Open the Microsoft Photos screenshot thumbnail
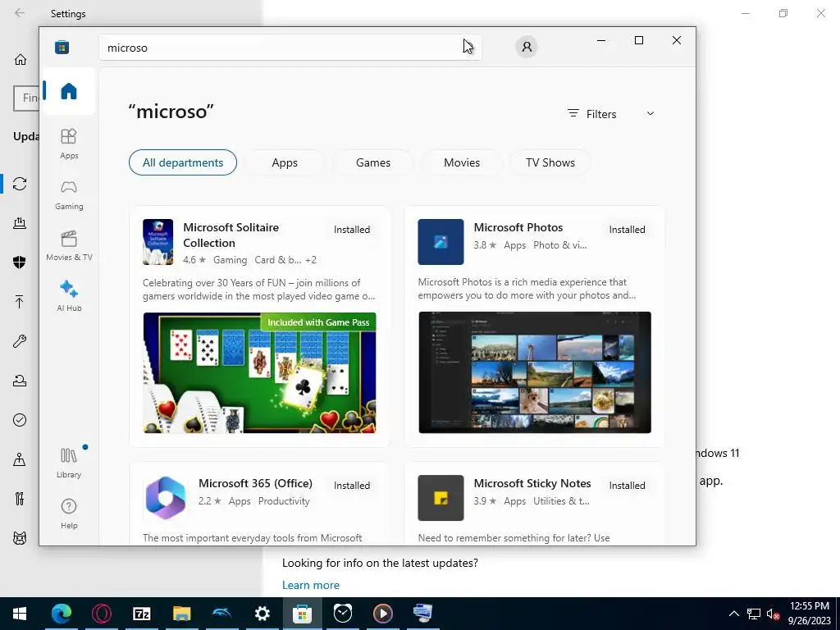This screenshot has width=840, height=630. click(x=535, y=372)
